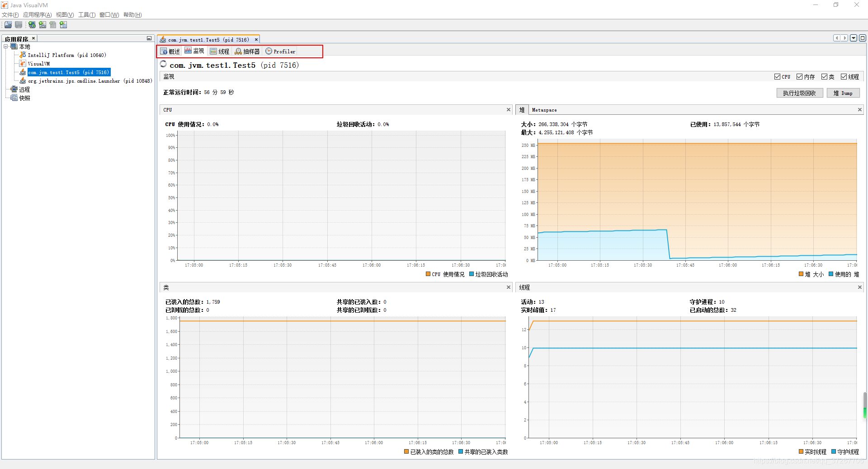Viewport: 868px width, 469px height.
Task: Click the 线程 threads icon tab
Action: point(213,51)
